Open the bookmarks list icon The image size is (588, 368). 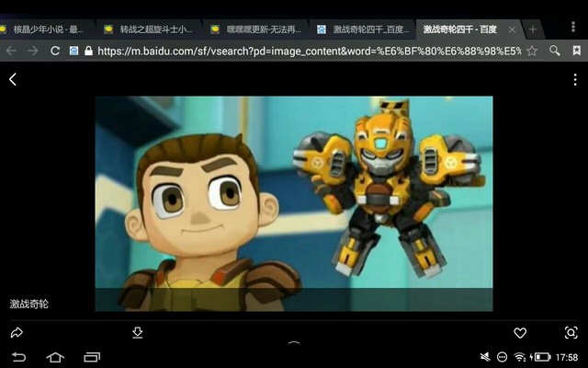pyautogui.click(x=576, y=51)
